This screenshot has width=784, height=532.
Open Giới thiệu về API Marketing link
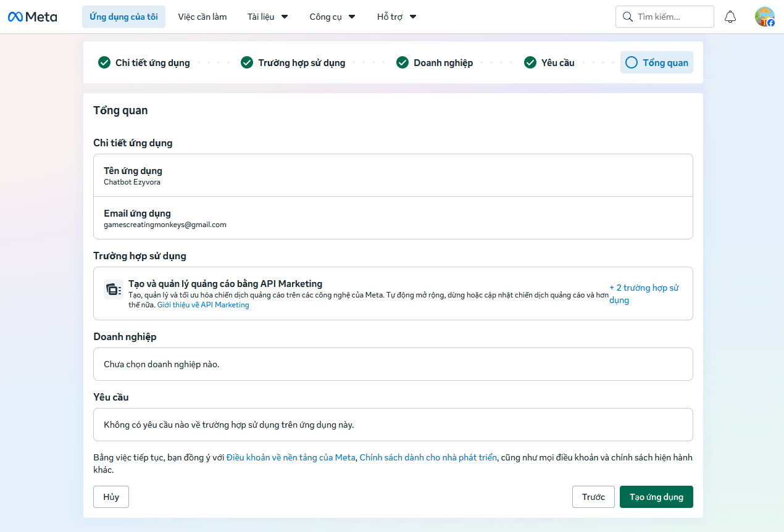tap(203, 305)
